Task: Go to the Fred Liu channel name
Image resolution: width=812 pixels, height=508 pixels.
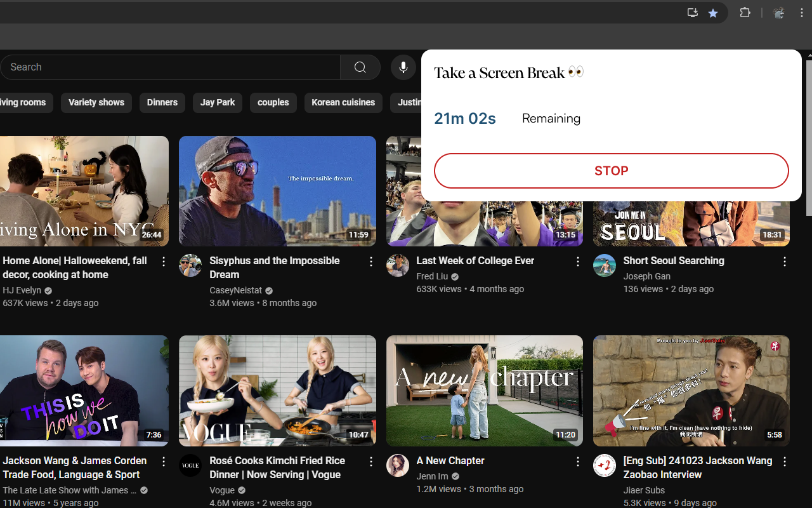Action: (x=432, y=276)
